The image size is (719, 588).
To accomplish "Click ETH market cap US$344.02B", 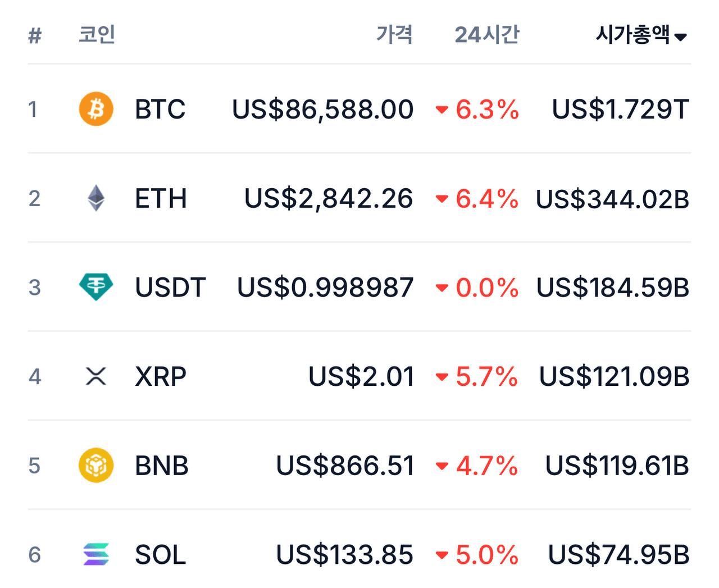I will pos(612,199).
